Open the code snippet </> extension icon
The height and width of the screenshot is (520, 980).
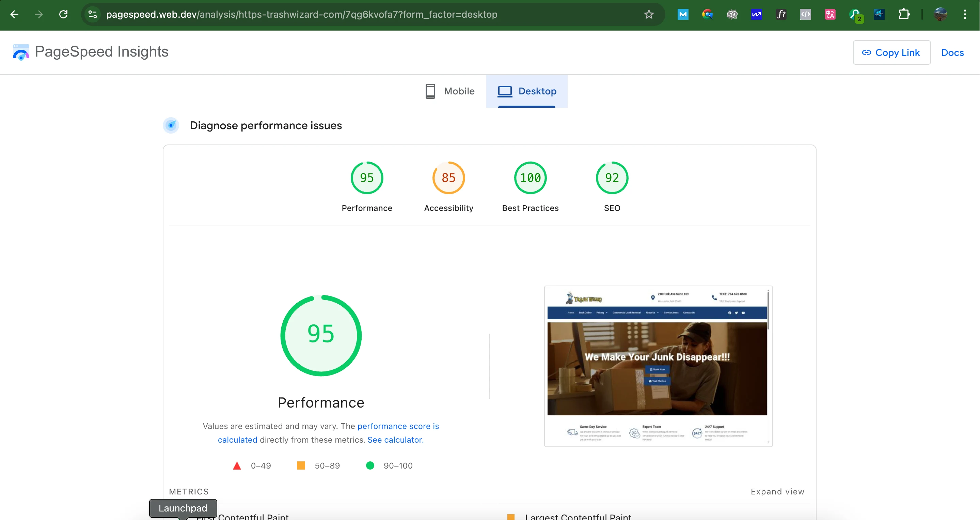coord(805,14)
